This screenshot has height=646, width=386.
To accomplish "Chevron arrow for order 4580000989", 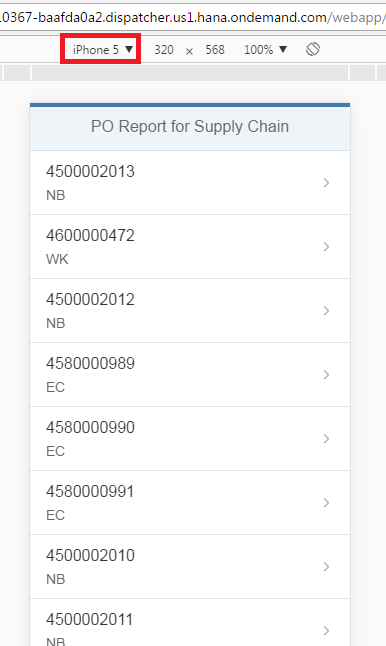I will [326, 374].
